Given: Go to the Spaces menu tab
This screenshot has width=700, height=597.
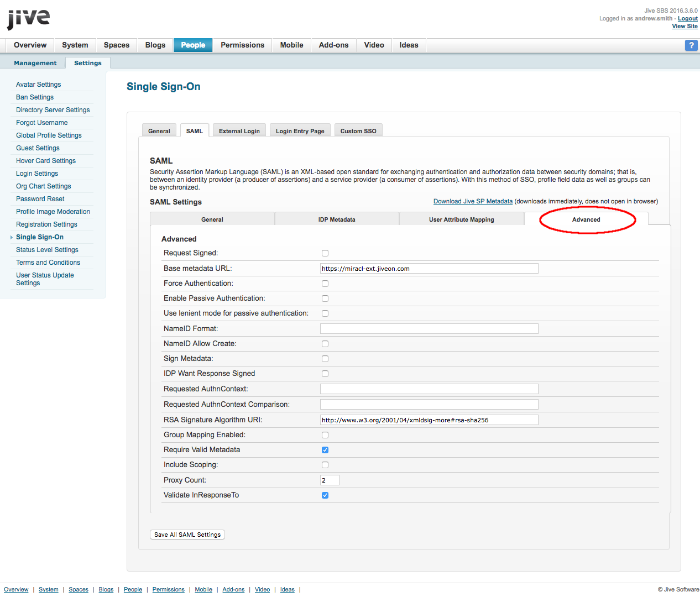Looking at the screenshot, I should click(117, 45).
